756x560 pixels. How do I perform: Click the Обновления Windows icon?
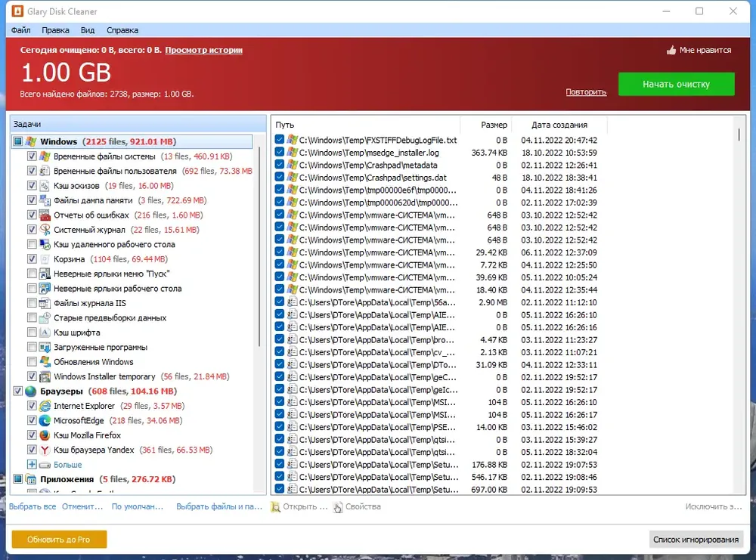(x=45, y=362)
